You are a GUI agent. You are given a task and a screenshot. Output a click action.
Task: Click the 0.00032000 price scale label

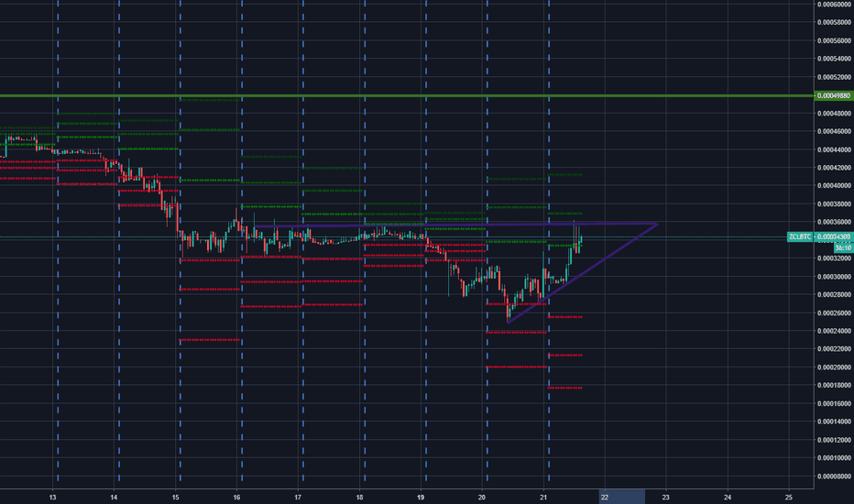pyautogui.click(x=835, y=258)
